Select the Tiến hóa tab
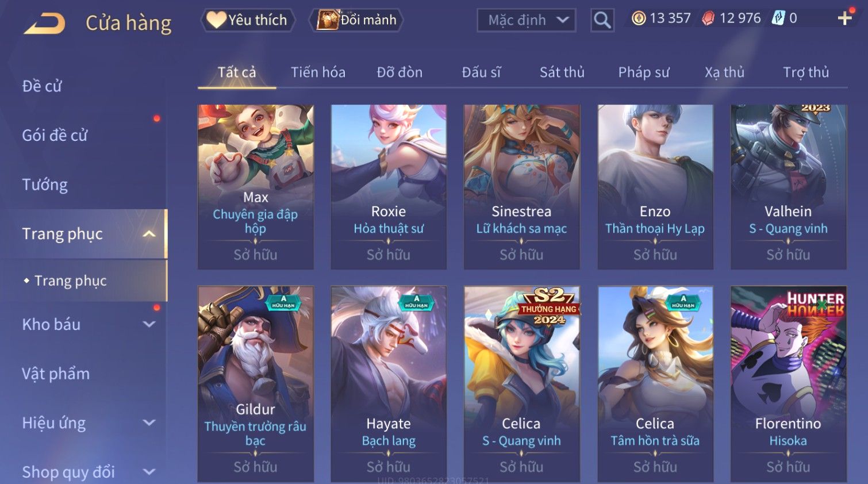 [x=318, y=72]
